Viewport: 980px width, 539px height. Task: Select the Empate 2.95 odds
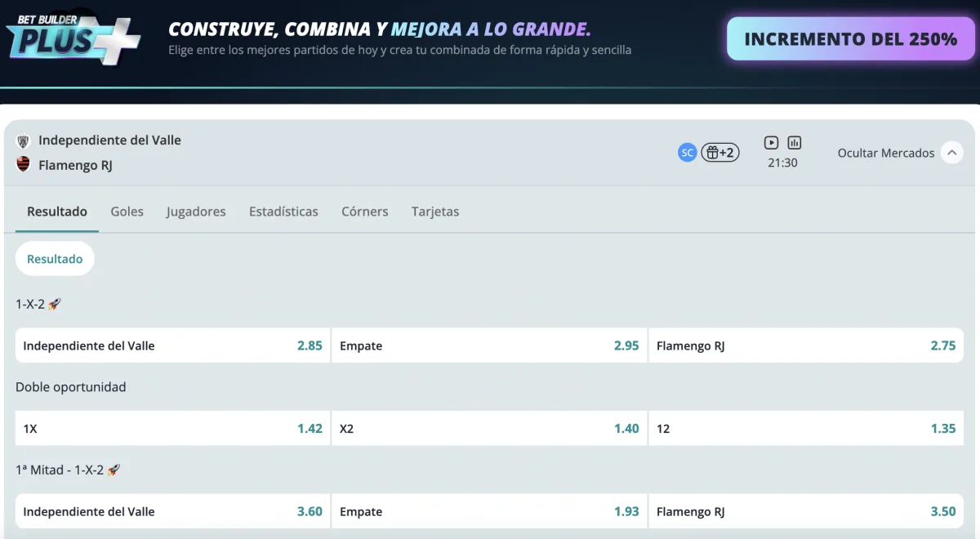[x=489, y=345]
